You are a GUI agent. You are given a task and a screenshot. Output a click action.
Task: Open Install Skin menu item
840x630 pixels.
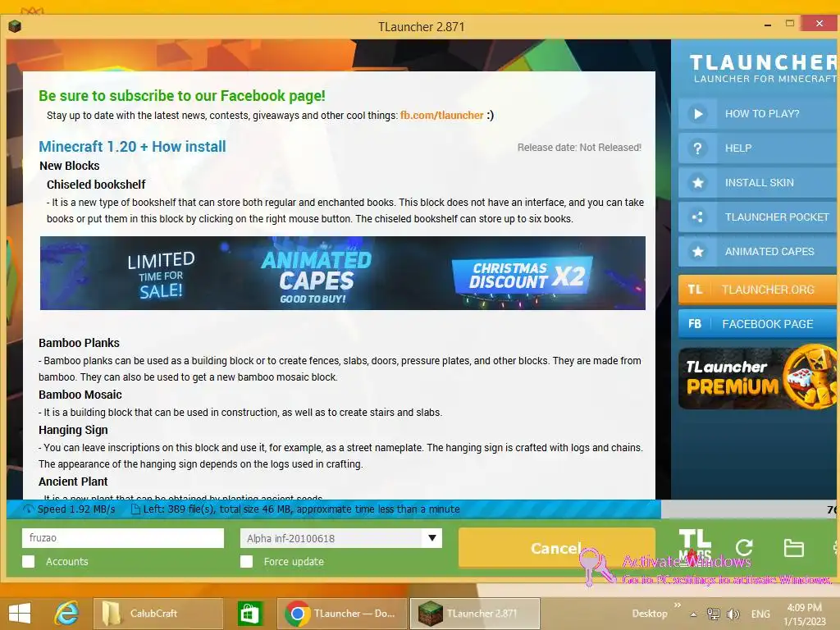(757, 183)
